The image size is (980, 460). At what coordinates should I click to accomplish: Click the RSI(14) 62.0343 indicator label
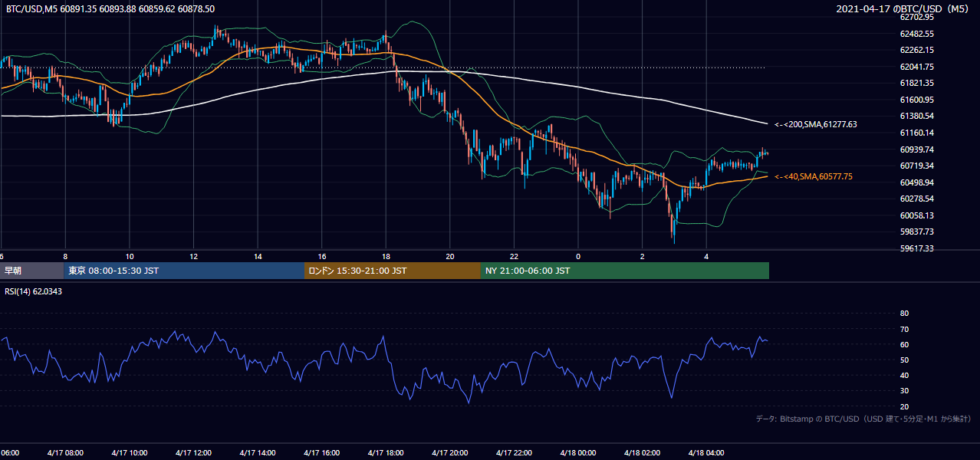[33, 291]
